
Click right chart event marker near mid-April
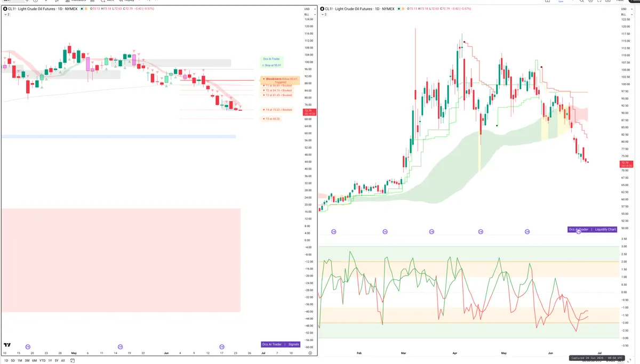(x=481, y=231)
